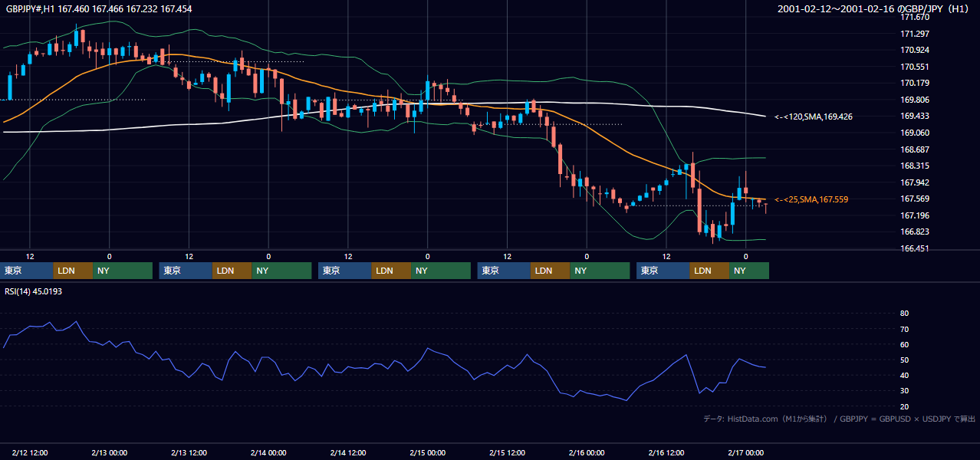This screenshot has height=460, width=980.
Task: Click price axis value 167.942
Action: pyautogui.click(x=915, y=182)
